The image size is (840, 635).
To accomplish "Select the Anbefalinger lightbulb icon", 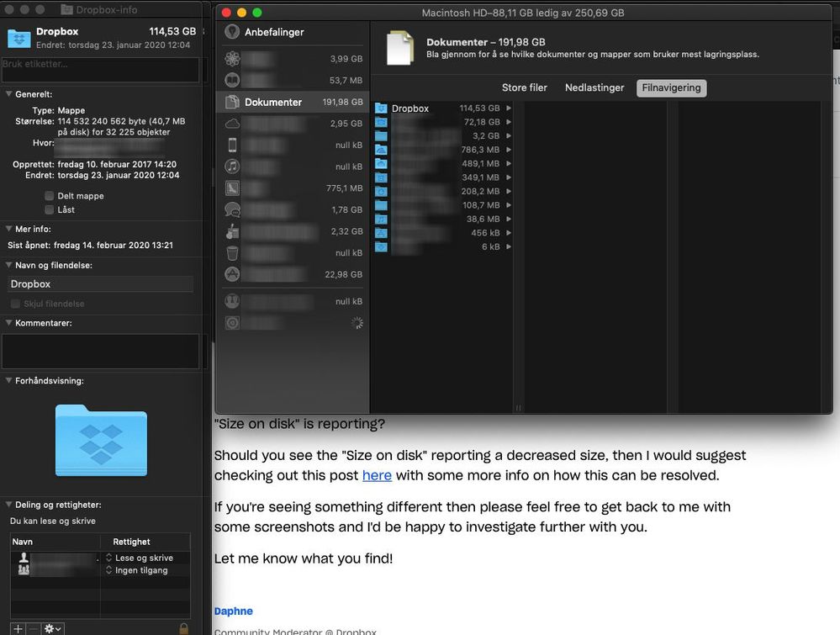I will (232, 32).
